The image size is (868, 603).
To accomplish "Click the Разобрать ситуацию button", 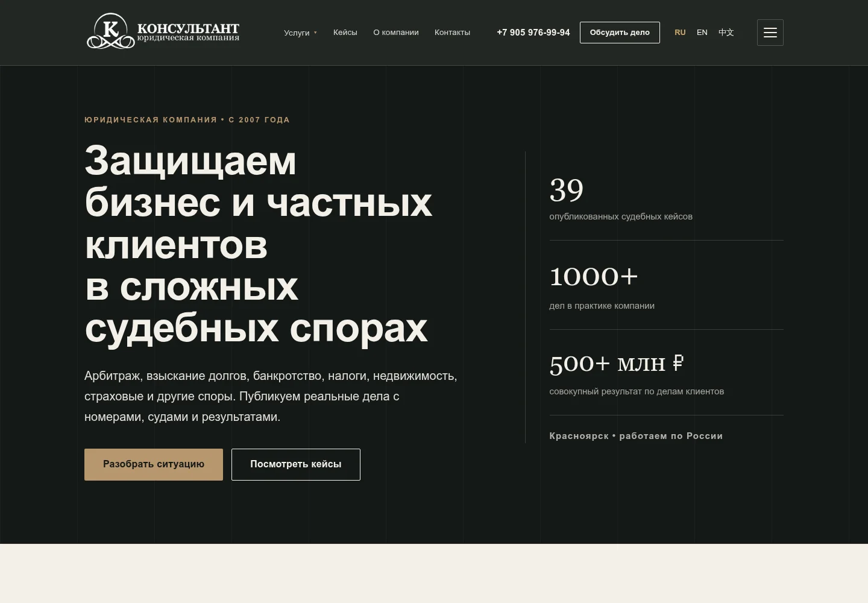I will (x=154, y=464).
